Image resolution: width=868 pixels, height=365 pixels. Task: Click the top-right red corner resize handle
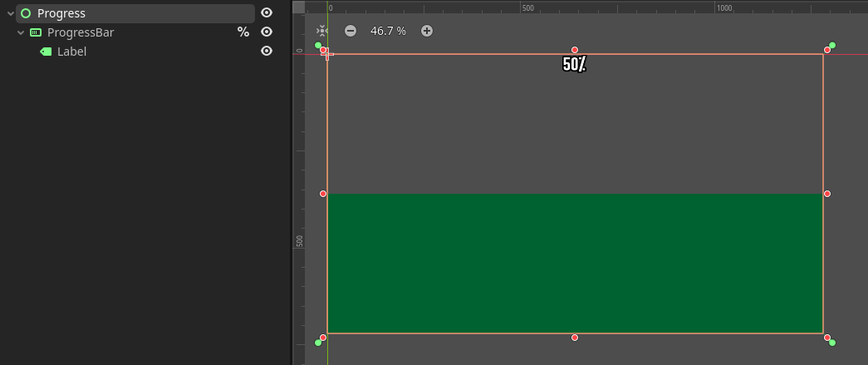827,50
